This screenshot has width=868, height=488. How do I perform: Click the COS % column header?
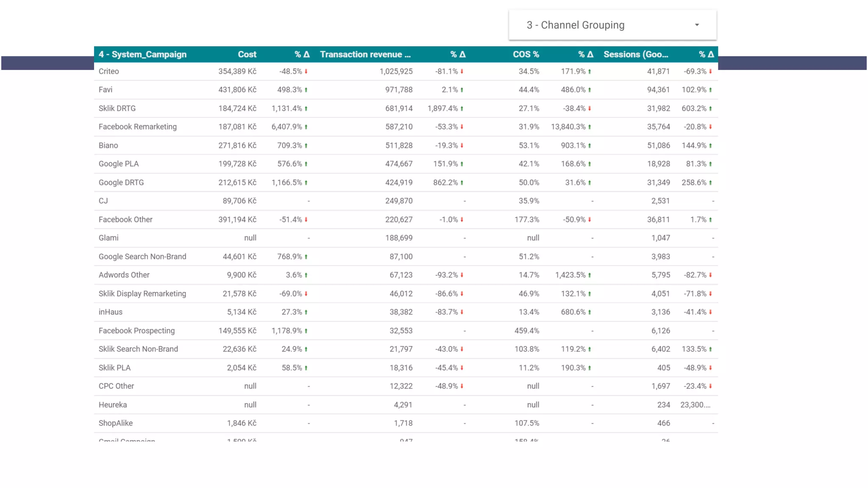526,54
